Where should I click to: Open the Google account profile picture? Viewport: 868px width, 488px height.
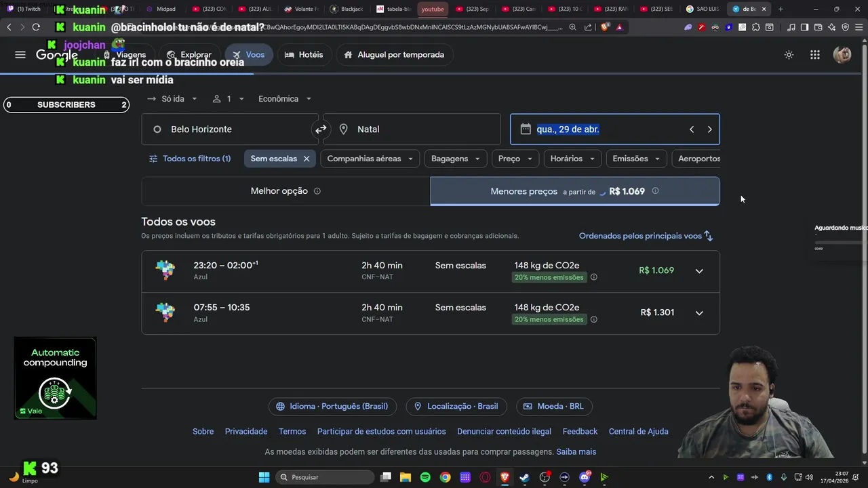point(842,55)
